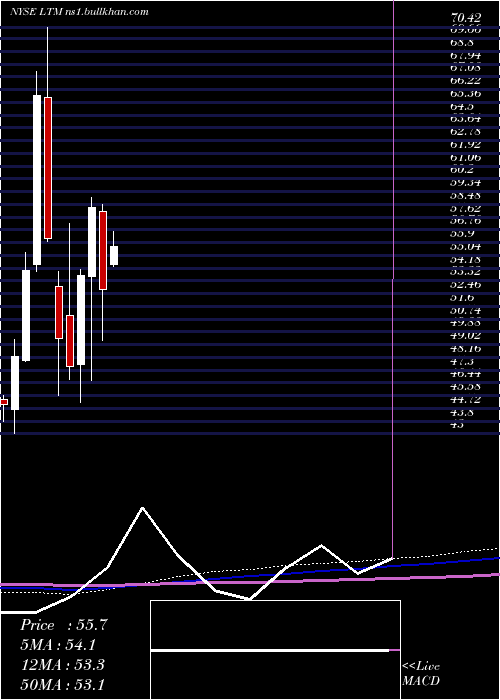Viewport: 500px width, 700px height.
Task: Click the <<Live MACD label
Action: (421, 674)
